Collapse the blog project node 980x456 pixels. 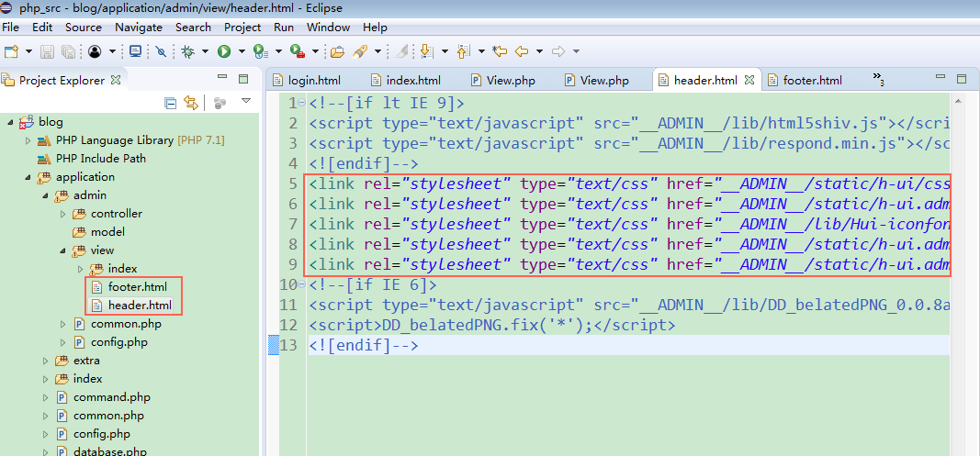(10, 122)
